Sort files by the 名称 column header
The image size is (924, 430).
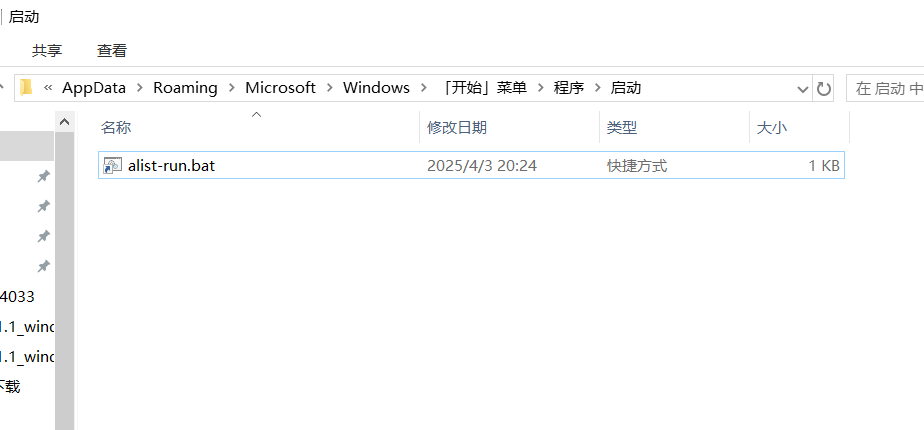[x=117, y=128]
